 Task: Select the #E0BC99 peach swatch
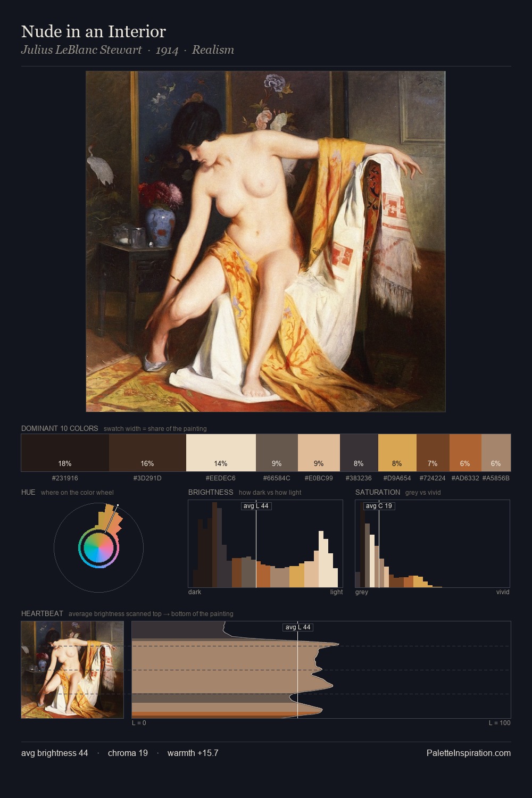[319, 453]
